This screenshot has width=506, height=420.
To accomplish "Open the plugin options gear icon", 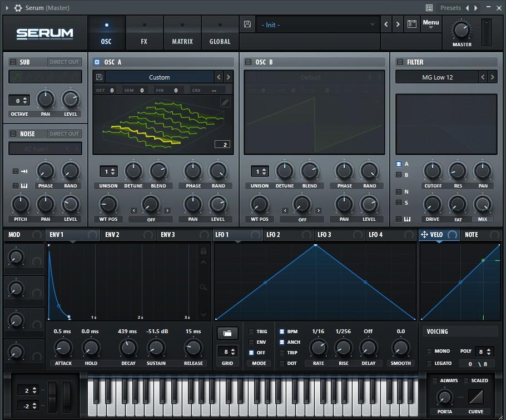I will click(18, 8).
